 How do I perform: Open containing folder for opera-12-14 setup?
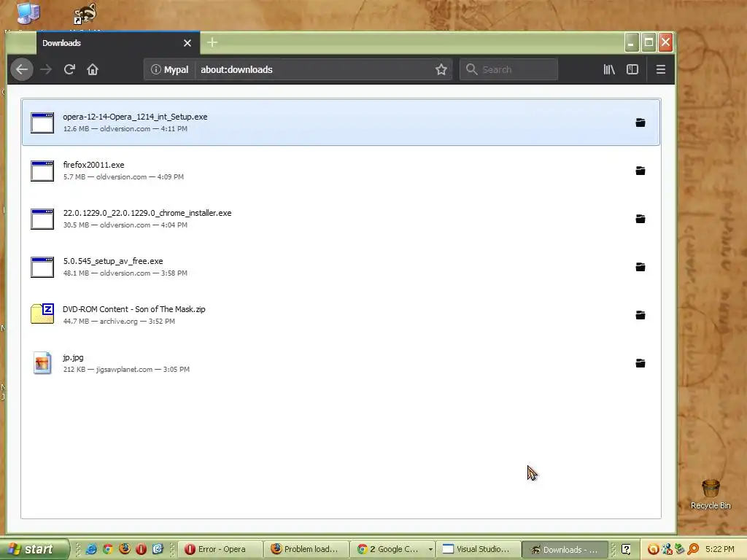pos(640,122)
